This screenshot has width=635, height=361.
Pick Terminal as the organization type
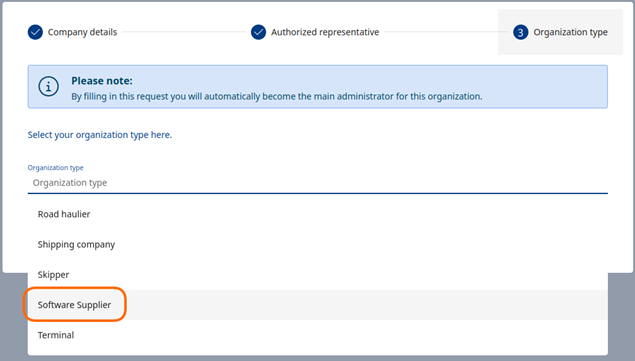click(318, 335)
